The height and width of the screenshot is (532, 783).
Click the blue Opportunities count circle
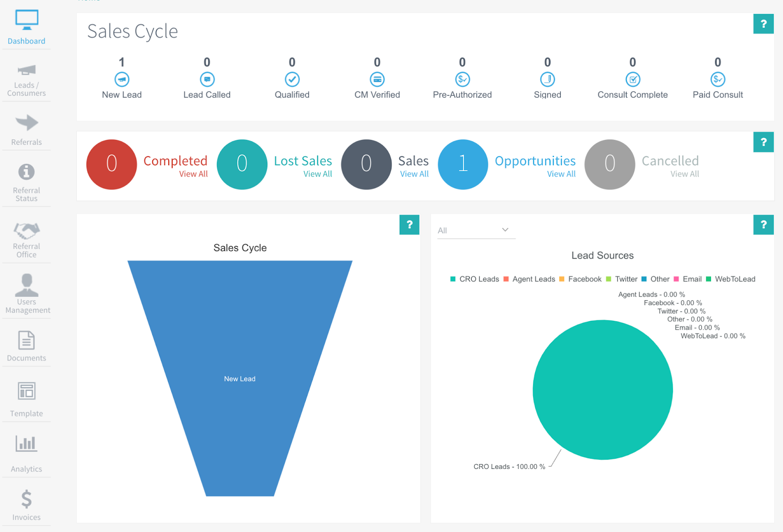[463, 164]
